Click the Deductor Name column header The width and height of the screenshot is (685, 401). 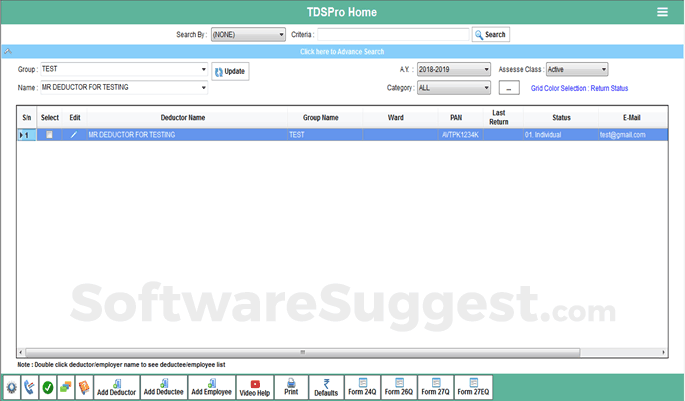point(187,118)
